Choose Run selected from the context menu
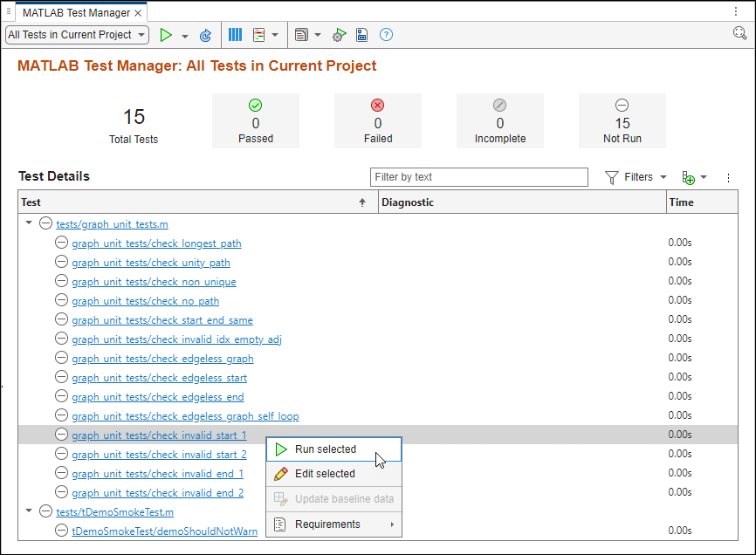 (333, 449)
